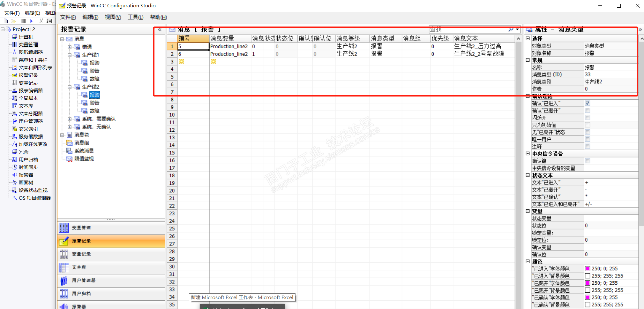Collapse the 报警记录 navigation pane with «
Viewport: 644px width, 309px height.
160,29
